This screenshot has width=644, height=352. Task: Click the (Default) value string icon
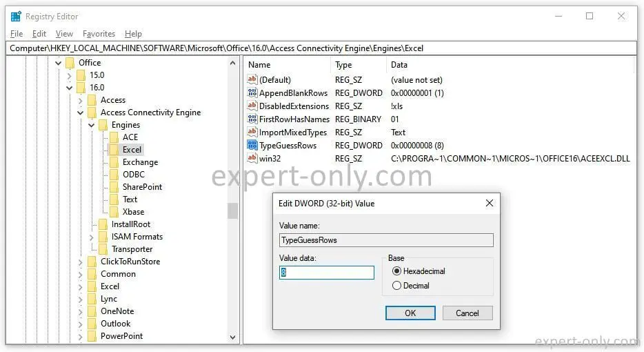[x=252, y=79]
